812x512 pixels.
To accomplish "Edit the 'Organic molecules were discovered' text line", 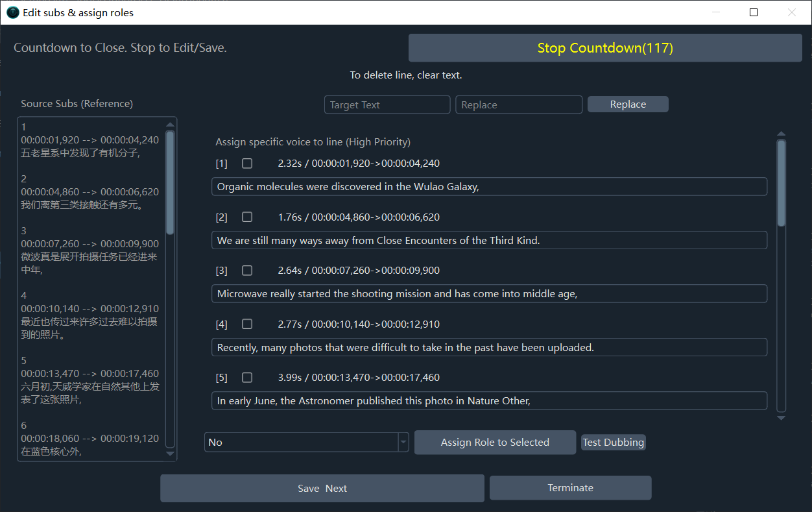I will tap(489, 187).
